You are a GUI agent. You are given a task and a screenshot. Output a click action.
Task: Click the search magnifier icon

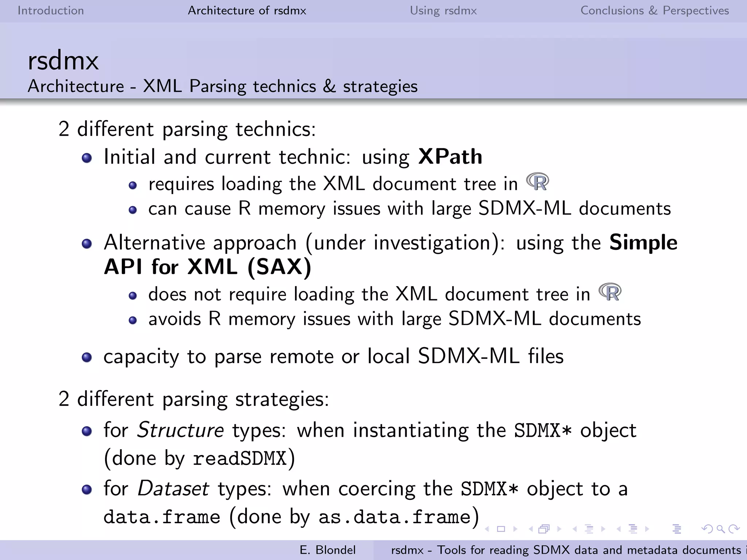pyautogui.click(x=720, y=529)
